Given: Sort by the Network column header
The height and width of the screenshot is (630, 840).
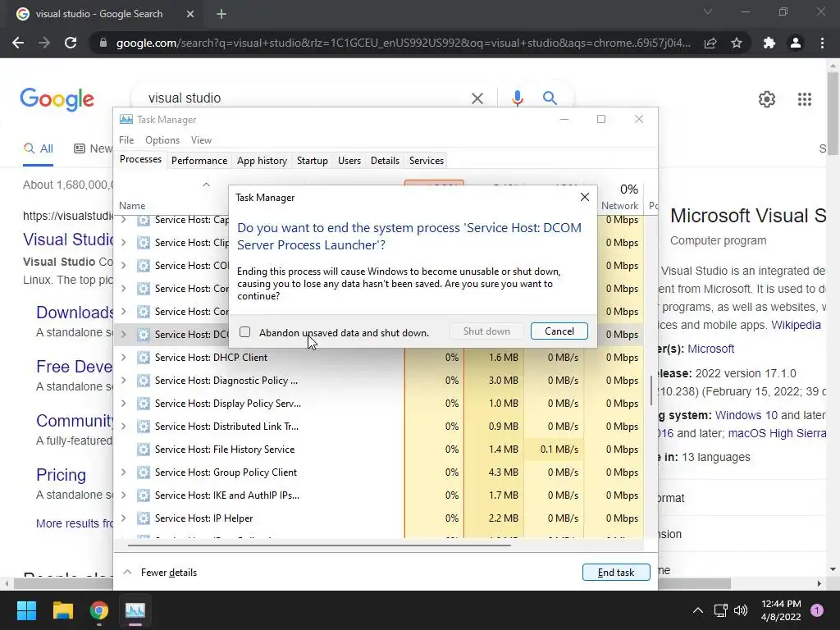Looking at the screenshot, I should coord(619,206).
